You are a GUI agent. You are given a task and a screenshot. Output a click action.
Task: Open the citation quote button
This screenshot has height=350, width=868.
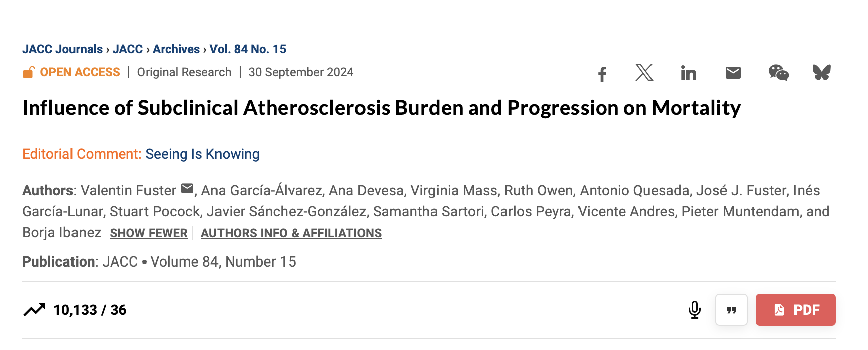(731, 310)
